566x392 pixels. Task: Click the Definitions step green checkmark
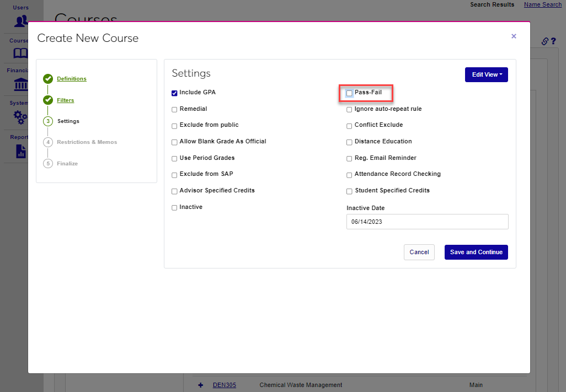click(x=48, y=79)
